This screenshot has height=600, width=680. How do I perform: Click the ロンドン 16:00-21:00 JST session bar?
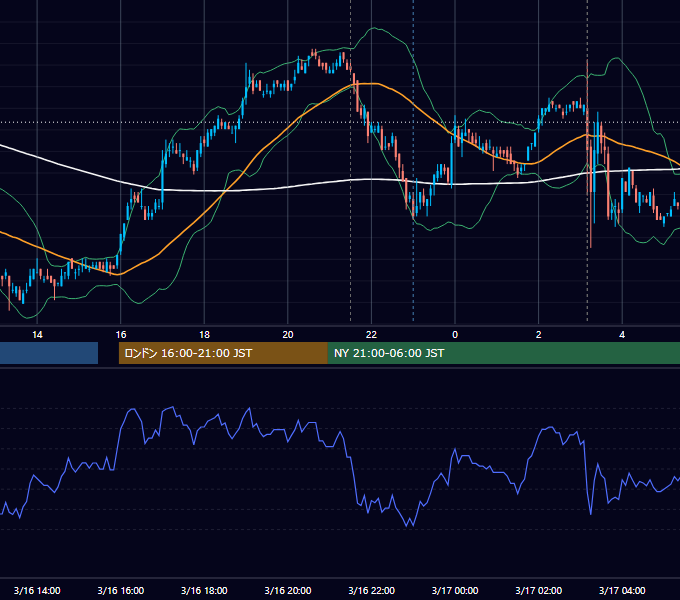tap(223, 353)
